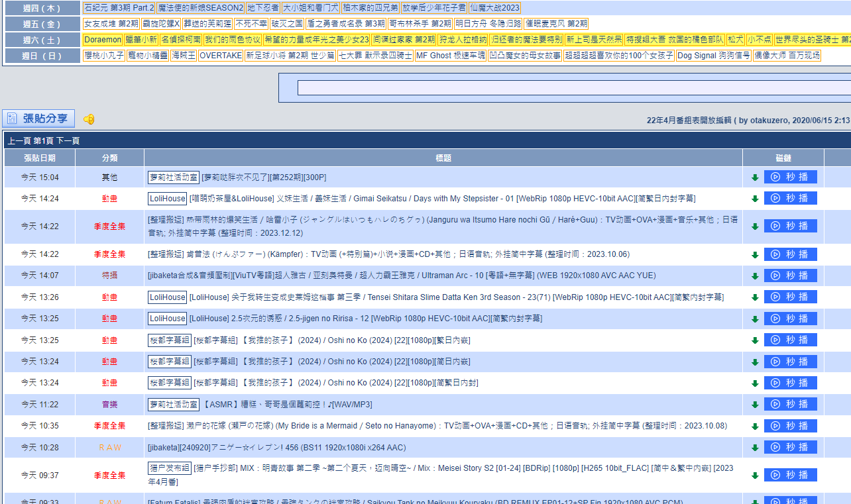The width and height of the screenshot is (851, 504).
Task: Sort by 標題 column header
Action: click(x=443, y=158)
